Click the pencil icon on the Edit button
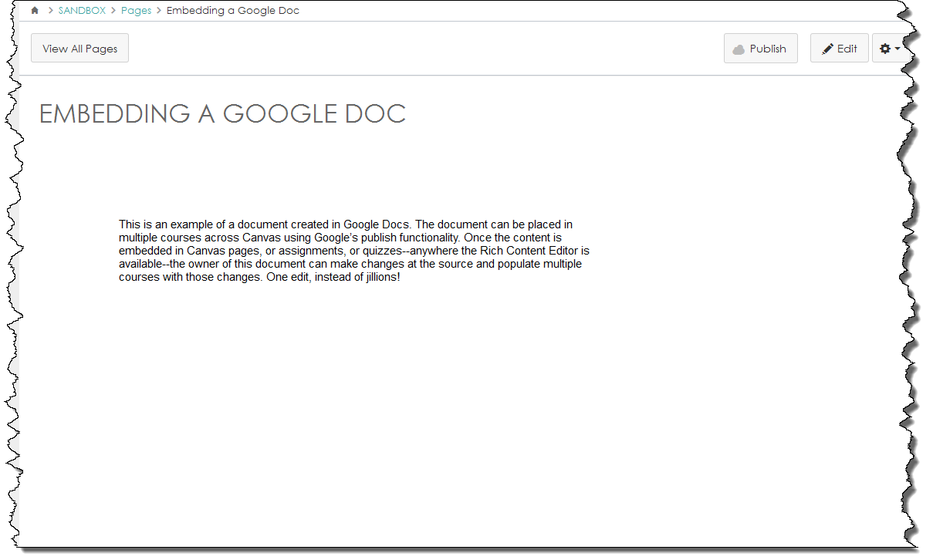The height and width of the screenshot is (560, 933). (828, 48)
